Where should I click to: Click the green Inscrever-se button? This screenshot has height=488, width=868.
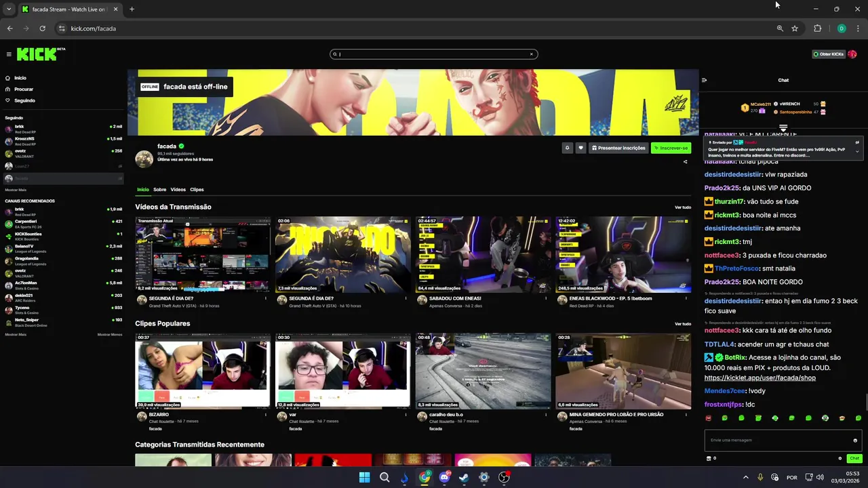[671, 148]
